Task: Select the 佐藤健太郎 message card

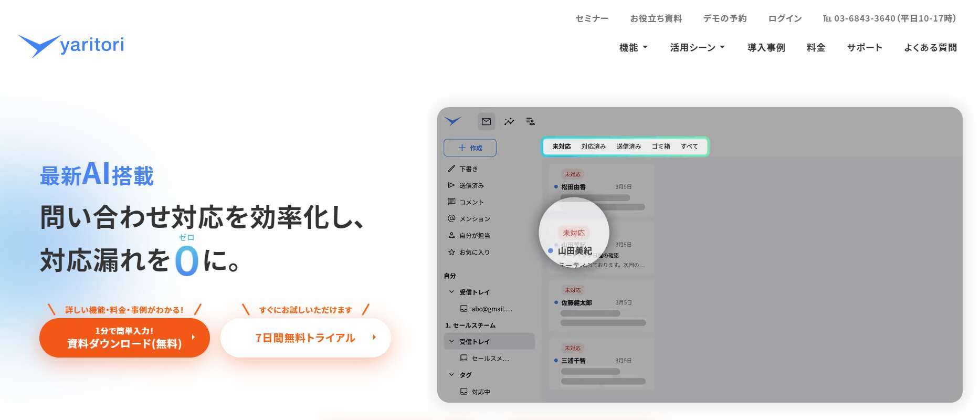Action: 602,306
